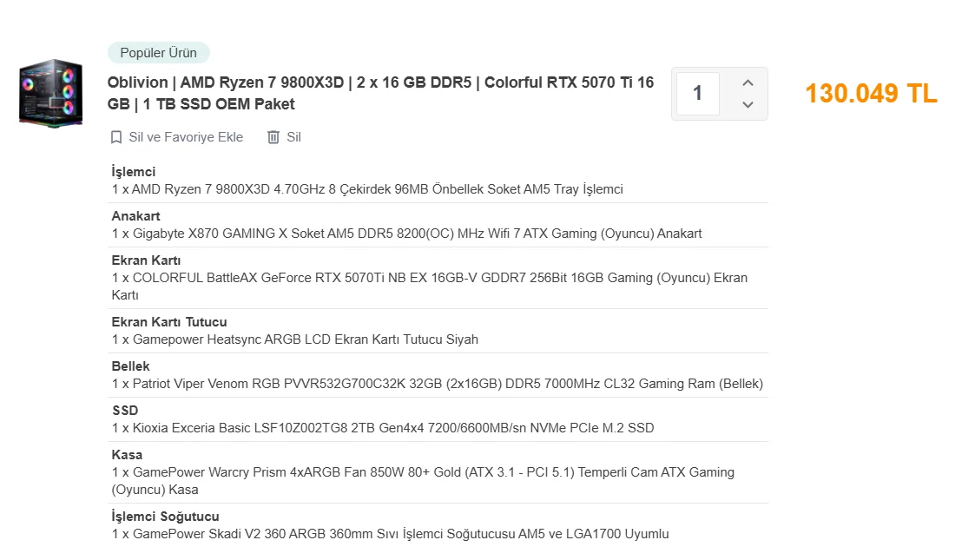Screen dimensions: 975x560
Task: Decrease quantity with the down chevron
Action: (x=748, y=105)
